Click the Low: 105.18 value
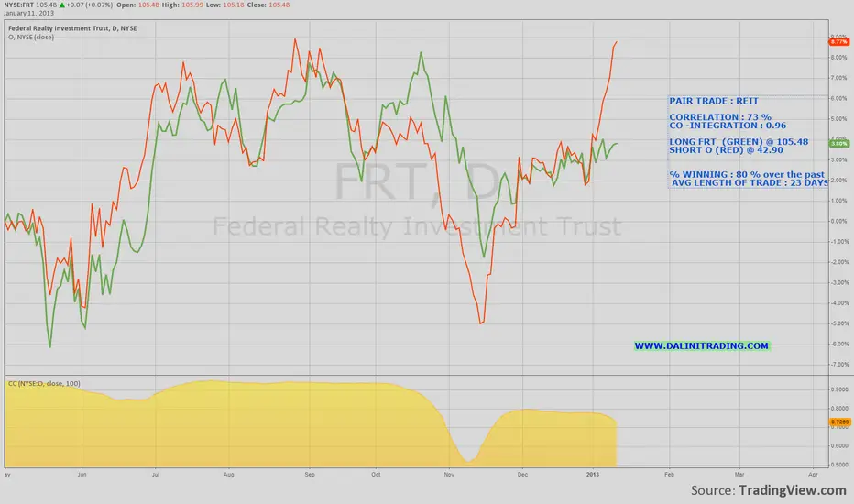The height and width of the screenshot is (504, 854). tap(224, 5)
